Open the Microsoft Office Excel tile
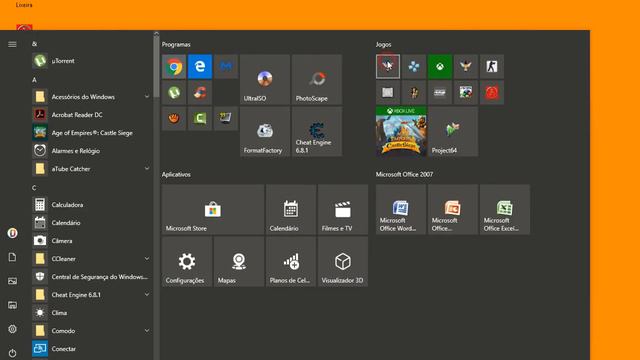Viewport: 640px width, 360px height. [505, 209]
